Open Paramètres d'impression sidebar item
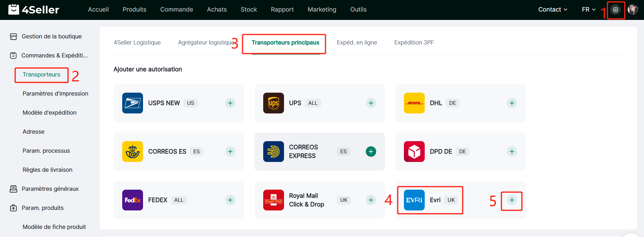 [x=55, y=94]
